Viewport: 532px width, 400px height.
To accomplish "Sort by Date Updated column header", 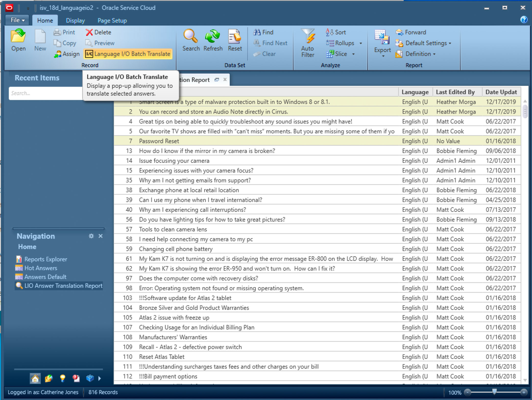I will 501,92.
